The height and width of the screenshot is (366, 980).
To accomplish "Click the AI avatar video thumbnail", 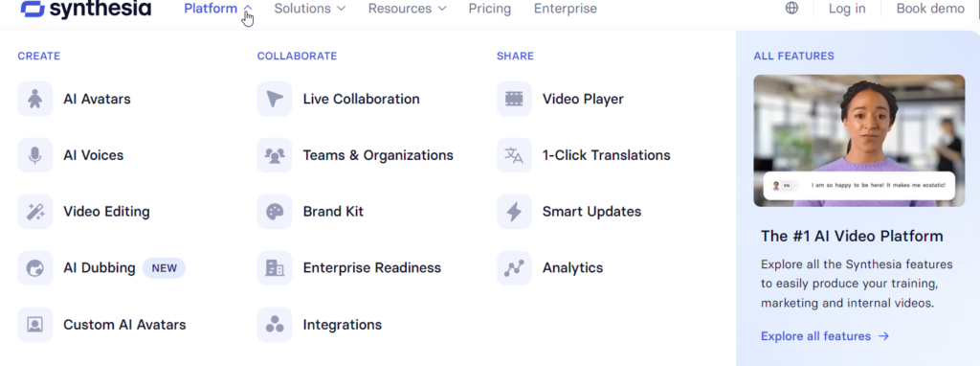I will (858, 141).
